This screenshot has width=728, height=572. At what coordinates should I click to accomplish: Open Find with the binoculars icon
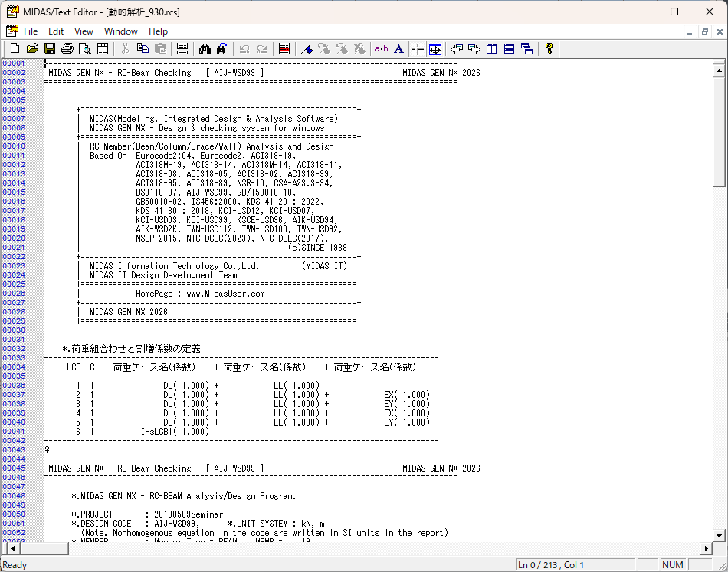[205, 49]
